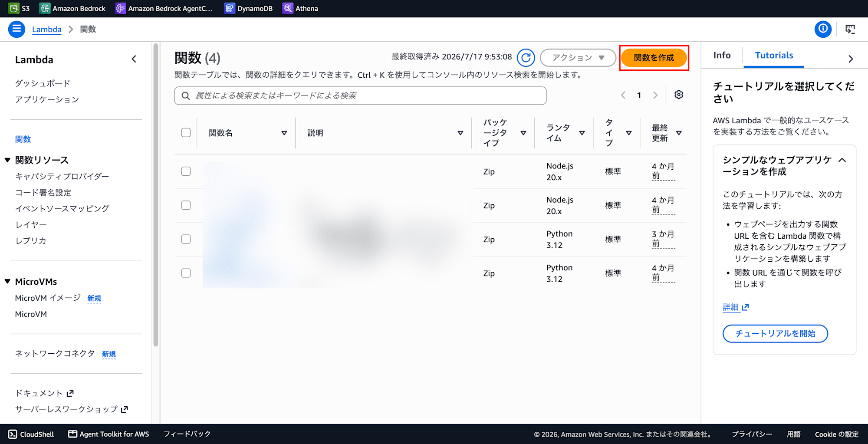Sort by パッケージタイプ column
This screenshot has height=444, width=868.
(523, 133)
